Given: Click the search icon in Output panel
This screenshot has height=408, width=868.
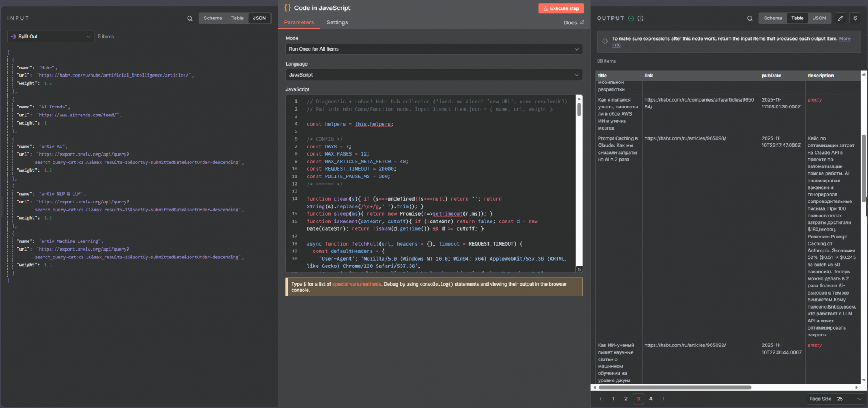Looking at the screenshot, I should click(x=750, y=18).
